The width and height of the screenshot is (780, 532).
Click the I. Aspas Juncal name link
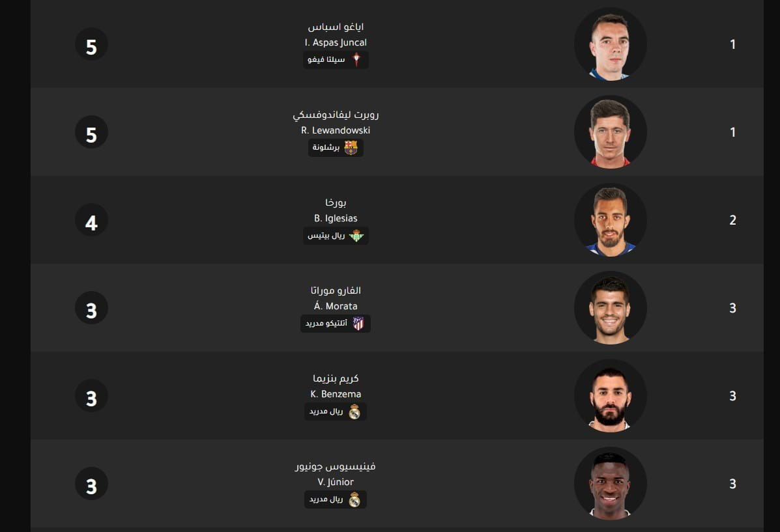click(336, 43)
